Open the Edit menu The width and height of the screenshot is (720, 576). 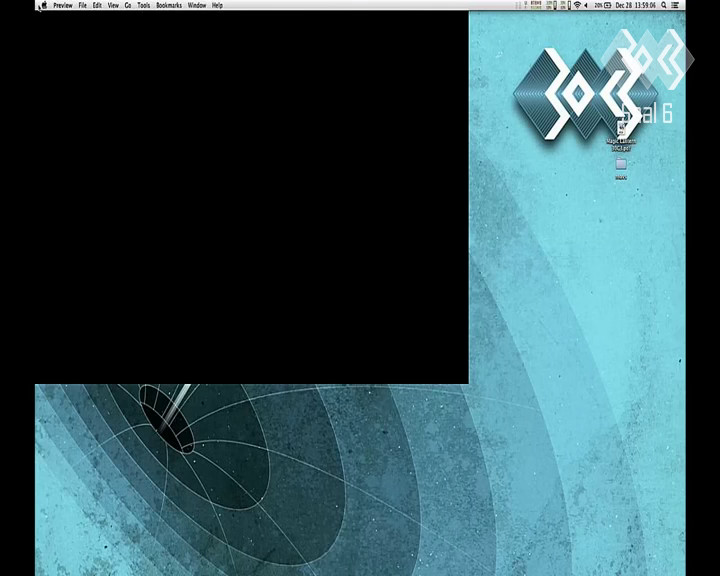(97, 6)
